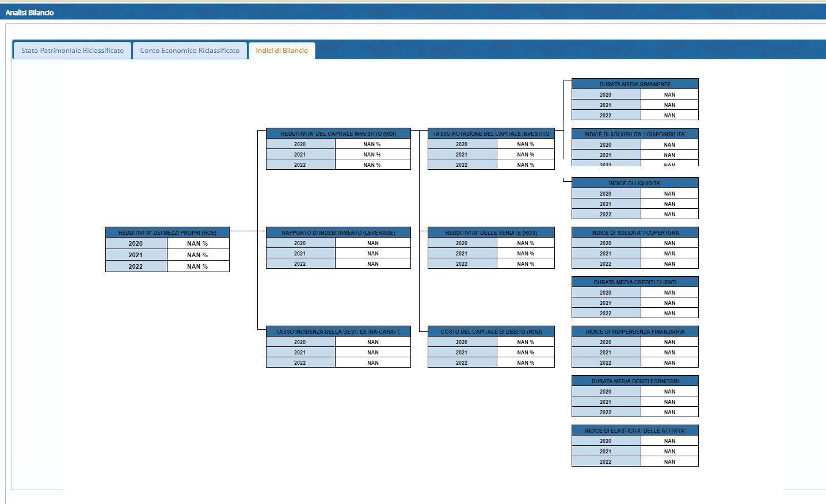Click Tasso Rotazione del Capitale Investito header
Viewport: 826px width, 504px height.
(491, 133)
